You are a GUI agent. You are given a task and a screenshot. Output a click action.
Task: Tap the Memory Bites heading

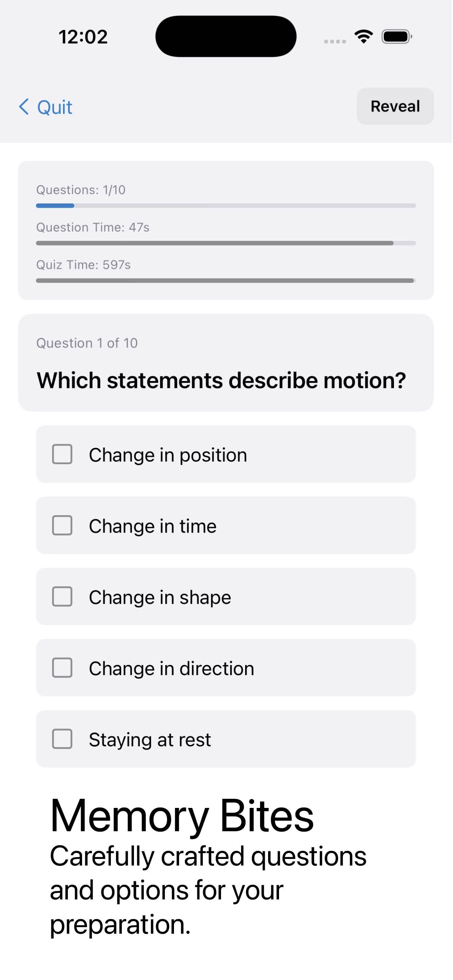point(182,816)
